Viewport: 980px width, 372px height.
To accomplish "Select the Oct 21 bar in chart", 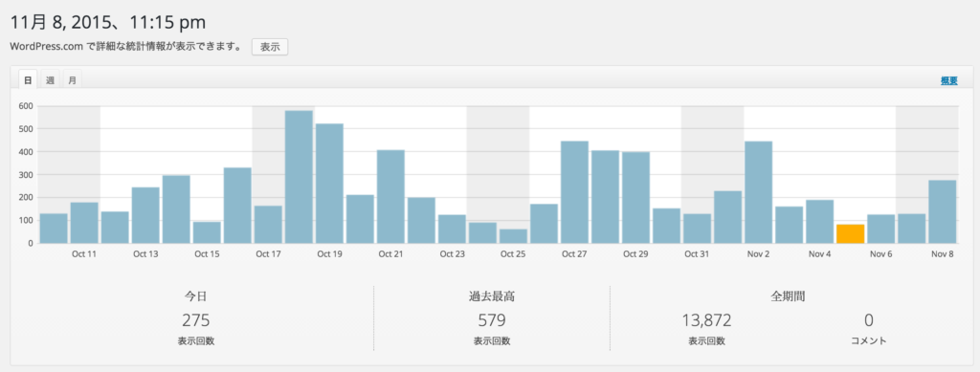I will (390, 197).
